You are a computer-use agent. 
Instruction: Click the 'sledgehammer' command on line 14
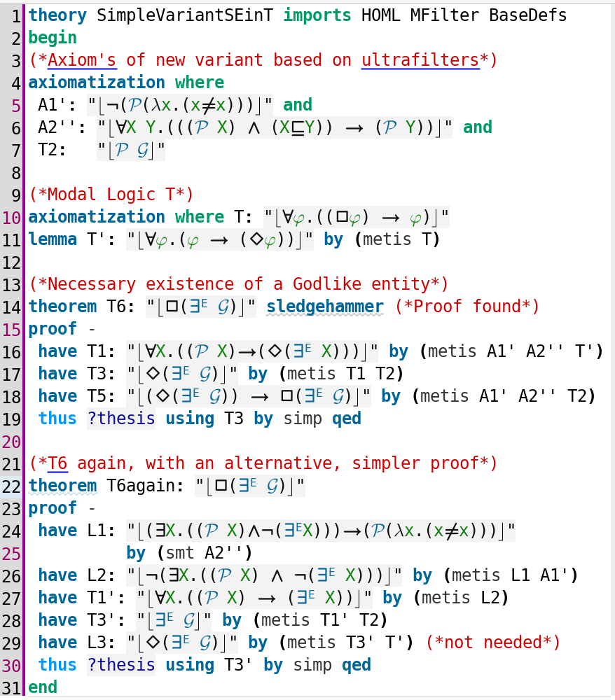point(325,307)
